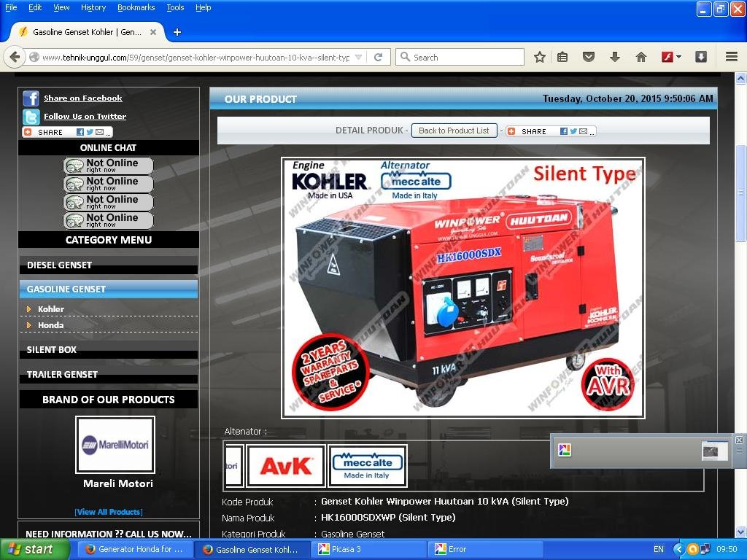Viewport: 747px width, 560px height.
Task: Click the fourth Not Online chat status icon
Action: [x=108, y=220]
